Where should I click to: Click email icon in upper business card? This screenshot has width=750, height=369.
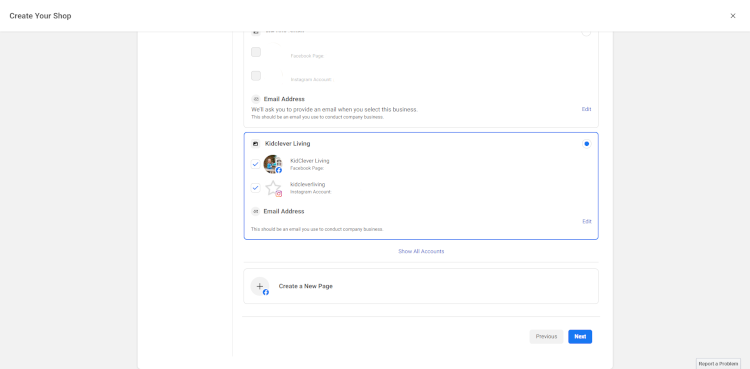click(x=256, y=99)
